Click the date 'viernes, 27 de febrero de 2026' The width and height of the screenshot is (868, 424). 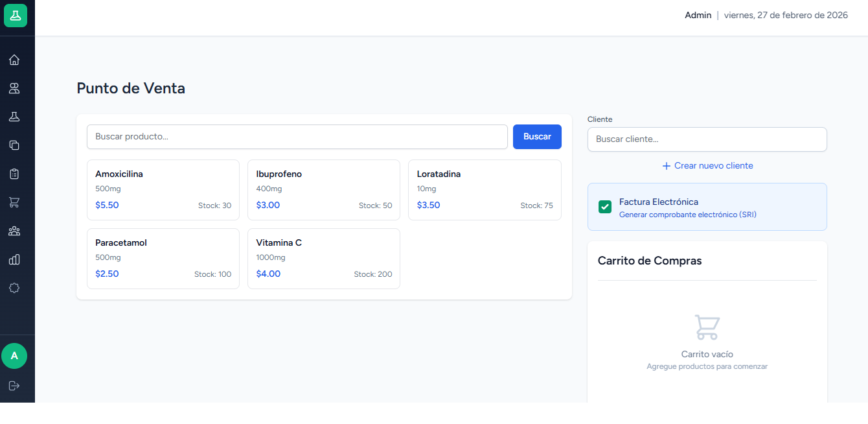(786, 15)
